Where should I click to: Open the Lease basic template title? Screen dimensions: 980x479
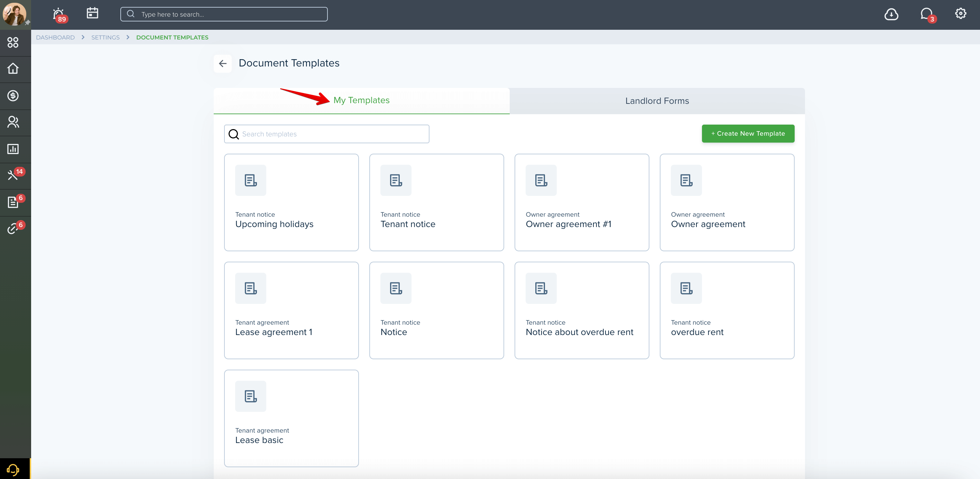point(259,440)
